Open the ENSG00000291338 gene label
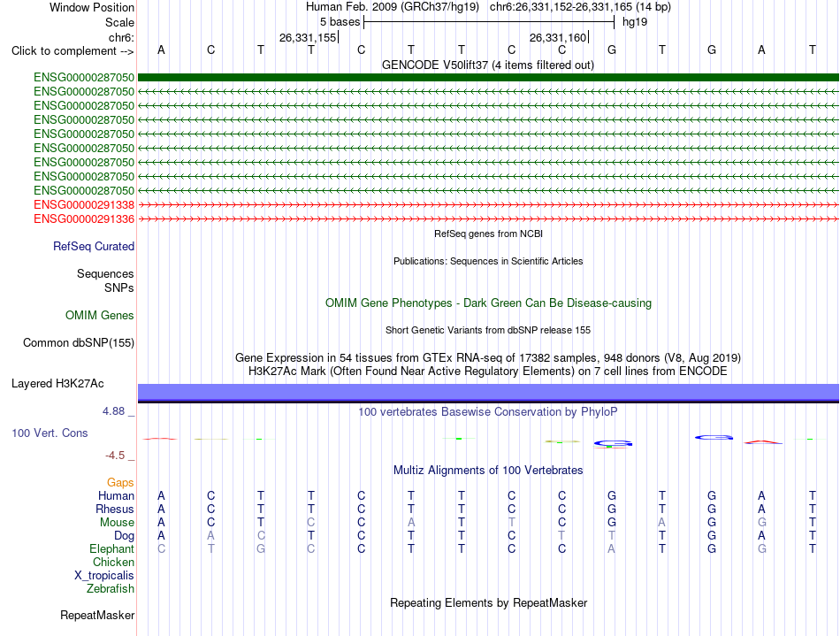 coord(84,204)
